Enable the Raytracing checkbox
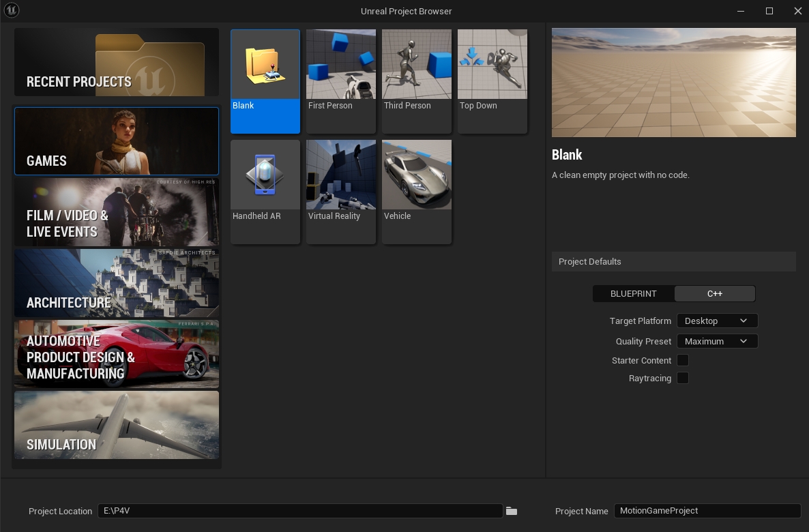This screenshot has width=809, height=532. click(683, 378)
